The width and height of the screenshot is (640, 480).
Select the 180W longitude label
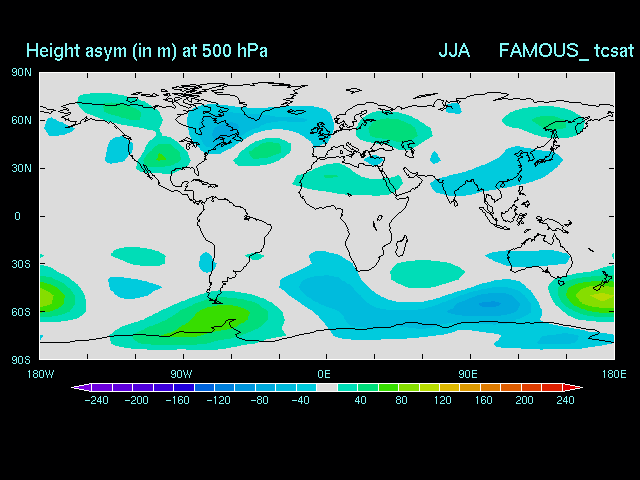click(x=40, y=374)
